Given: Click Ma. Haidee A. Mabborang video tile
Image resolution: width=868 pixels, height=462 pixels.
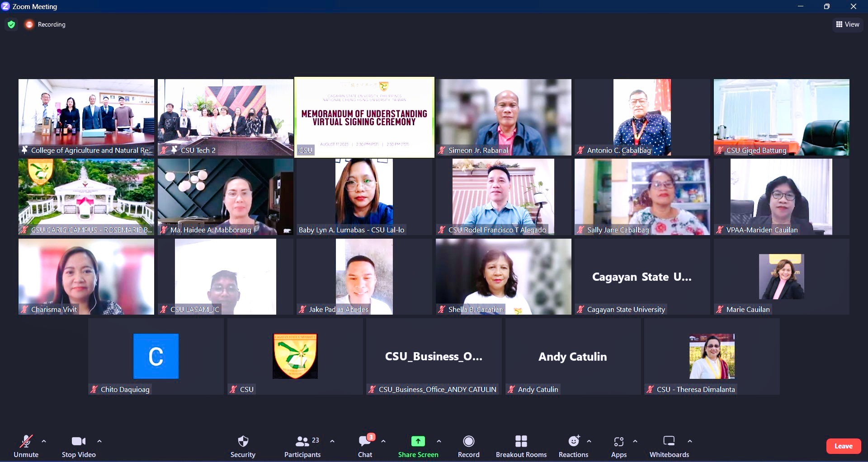Looking at the screenshot, I should tap(226, 197).
